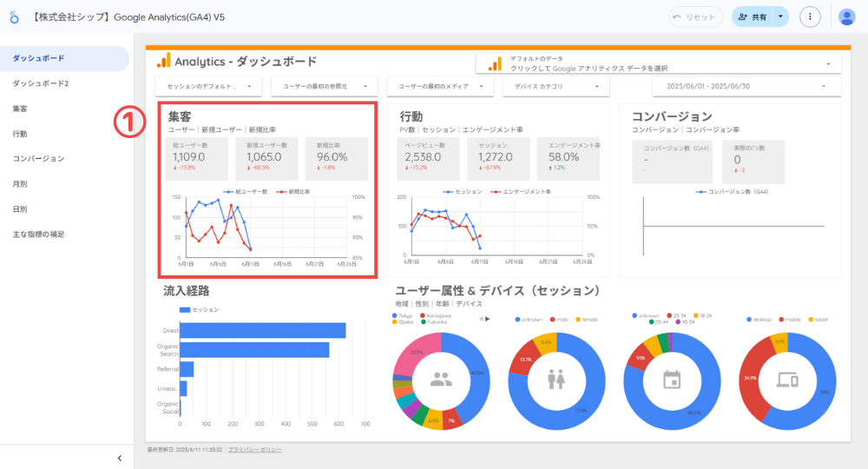
Task: Click the Kanagawa legend entry
Action: click(x=437, y=315)
